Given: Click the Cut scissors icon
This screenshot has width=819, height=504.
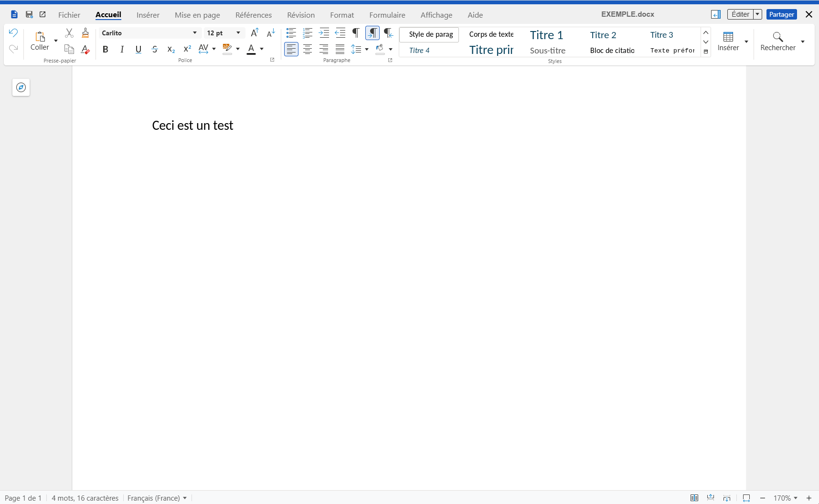Looking at the screenshot, I should [69, 33].
